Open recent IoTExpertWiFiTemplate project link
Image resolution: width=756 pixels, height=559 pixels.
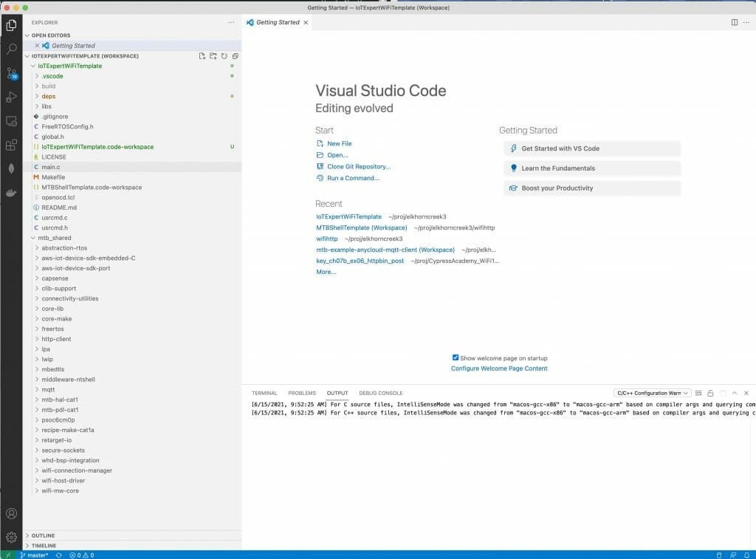(348, 217)
